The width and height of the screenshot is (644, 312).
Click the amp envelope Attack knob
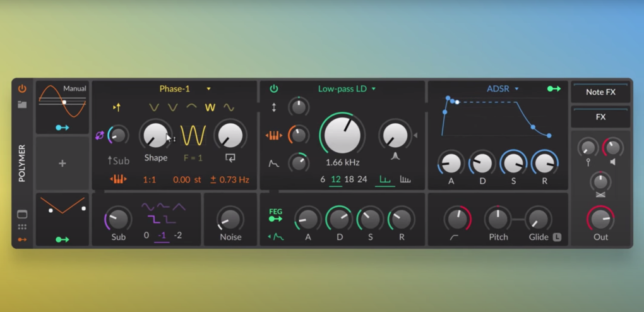click(451, 163)
